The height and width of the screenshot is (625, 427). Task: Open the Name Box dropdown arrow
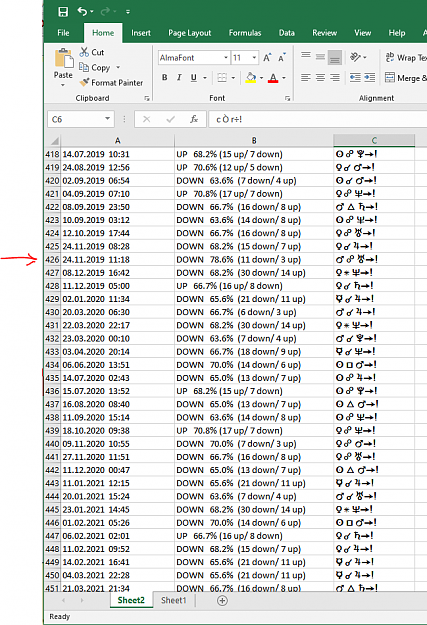pos(107,119)
